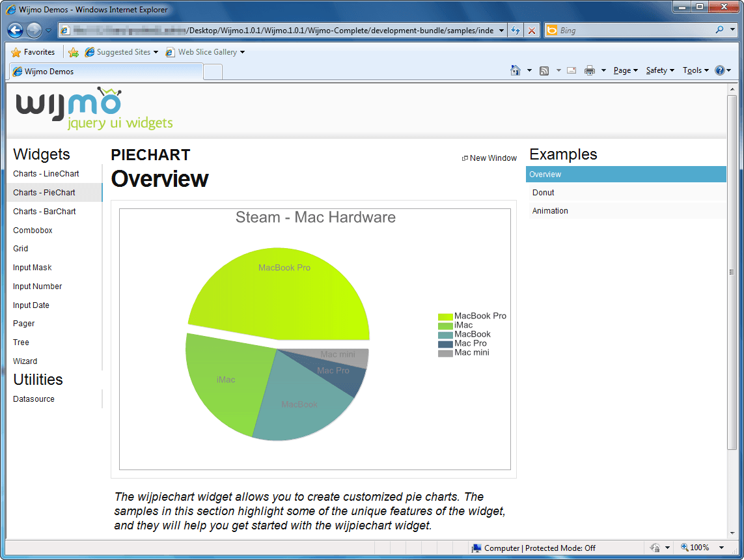Screen dimensions: 744x560
Task: Click the RSS feeds icon
Action: click(544, 71)
